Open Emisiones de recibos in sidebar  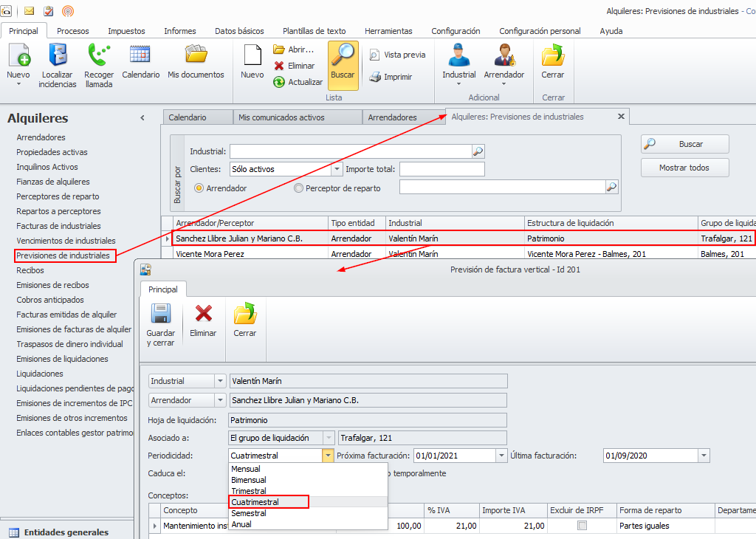[52, 285]
